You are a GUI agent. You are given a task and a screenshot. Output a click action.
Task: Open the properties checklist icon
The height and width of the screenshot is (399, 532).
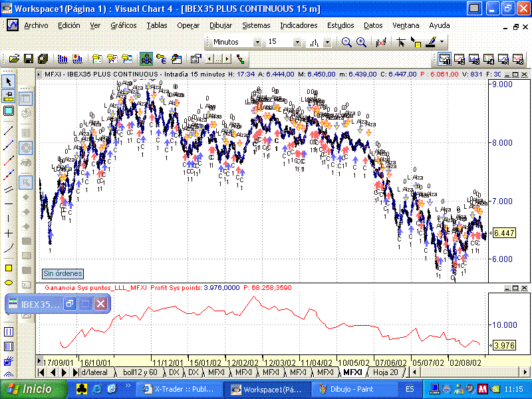(x=196, y=59)
